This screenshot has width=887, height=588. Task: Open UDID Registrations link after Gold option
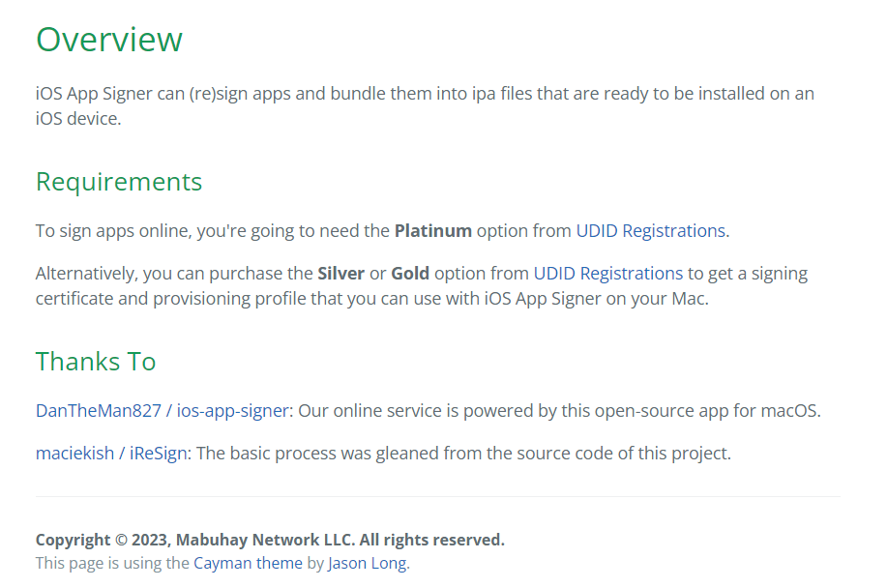(607, 274)
